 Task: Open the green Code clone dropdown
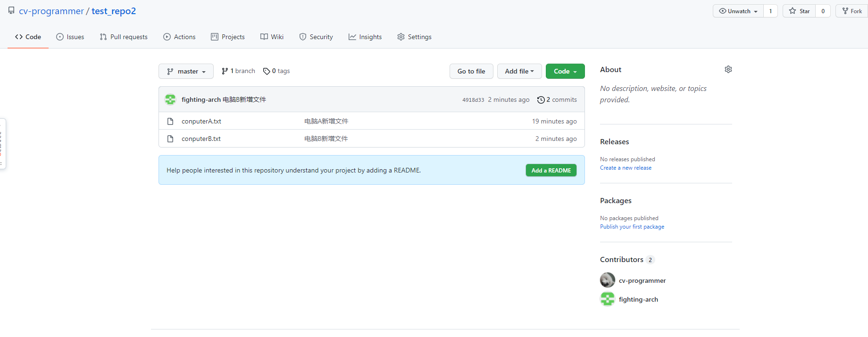pyautogui.click(x=565, y=71)
